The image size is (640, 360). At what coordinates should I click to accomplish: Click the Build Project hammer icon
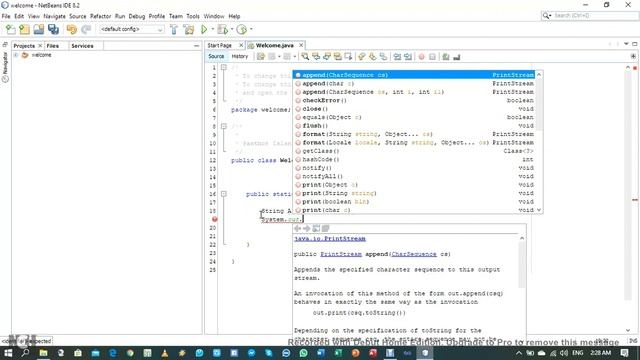174,29
